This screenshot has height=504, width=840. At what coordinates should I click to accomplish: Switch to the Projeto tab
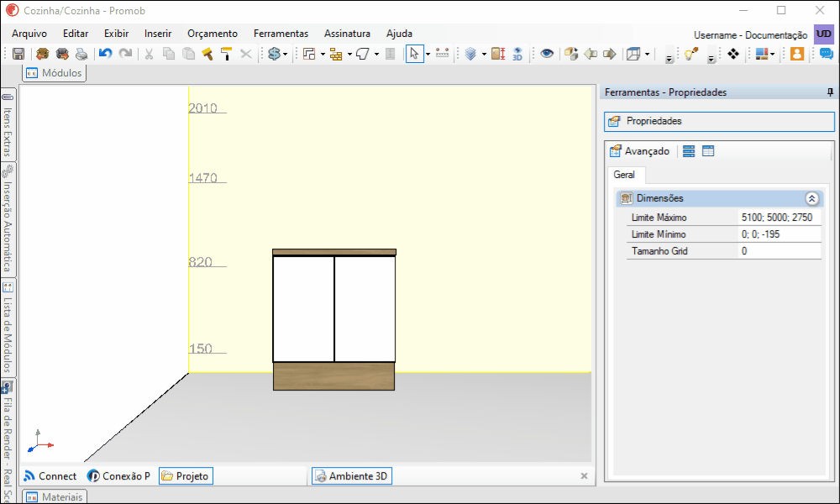[186, 475]
